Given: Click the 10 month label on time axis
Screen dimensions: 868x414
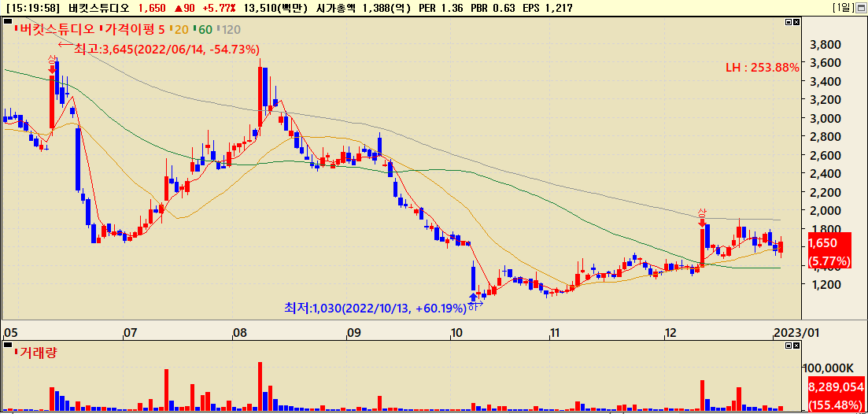Looking at the screenshot, I should (456, 333).
